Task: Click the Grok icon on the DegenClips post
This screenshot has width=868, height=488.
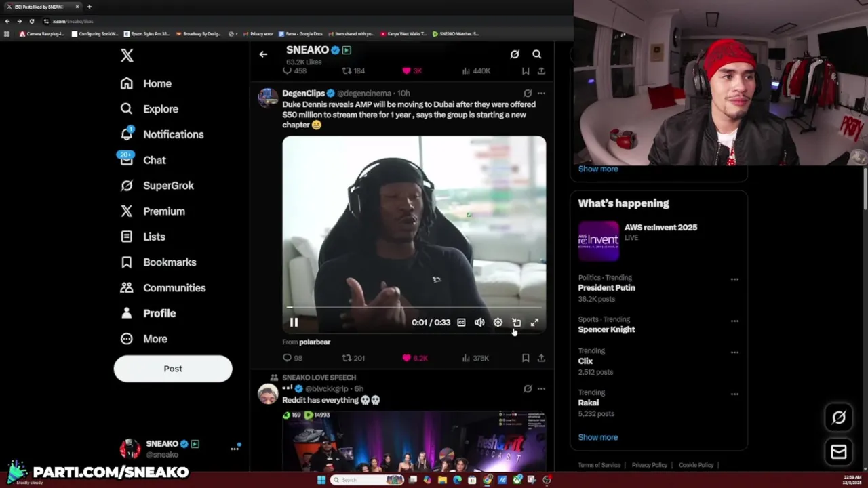Action: tap(528, 93)
